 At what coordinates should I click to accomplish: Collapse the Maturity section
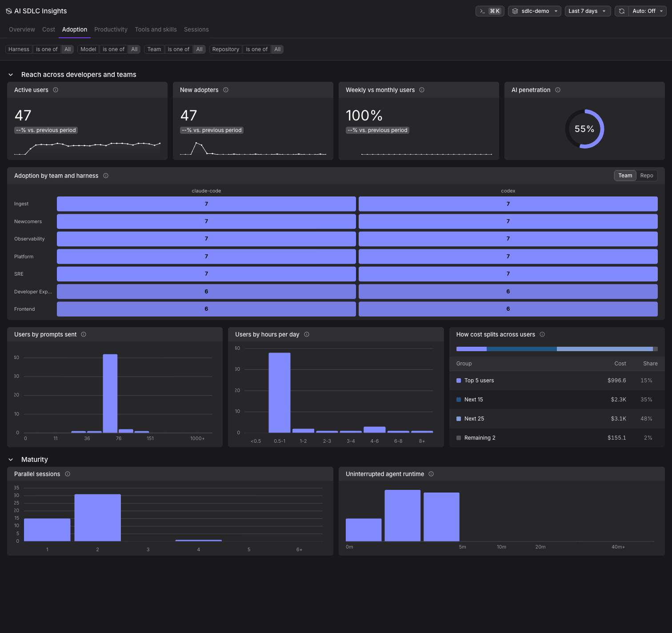pos(11,460)
